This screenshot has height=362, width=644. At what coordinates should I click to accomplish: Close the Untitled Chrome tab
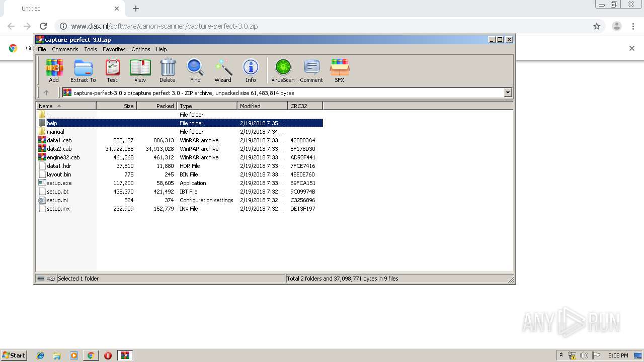[x=117, y=9]
